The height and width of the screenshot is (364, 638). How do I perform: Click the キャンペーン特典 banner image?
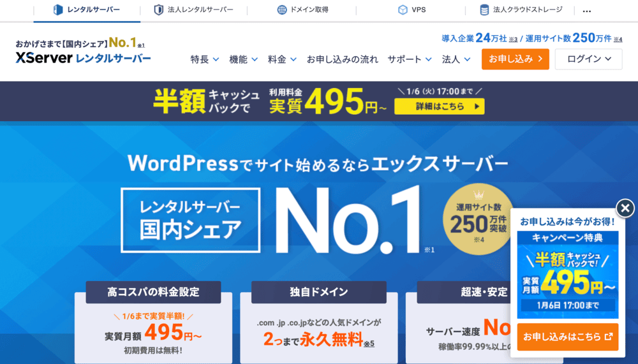[x=568, y=275]
